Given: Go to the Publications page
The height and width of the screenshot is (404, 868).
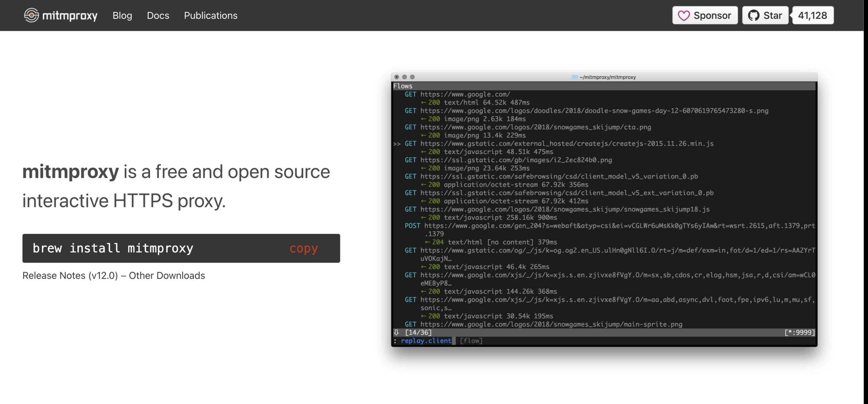Looking at the screenshot, I should point(210,16).
